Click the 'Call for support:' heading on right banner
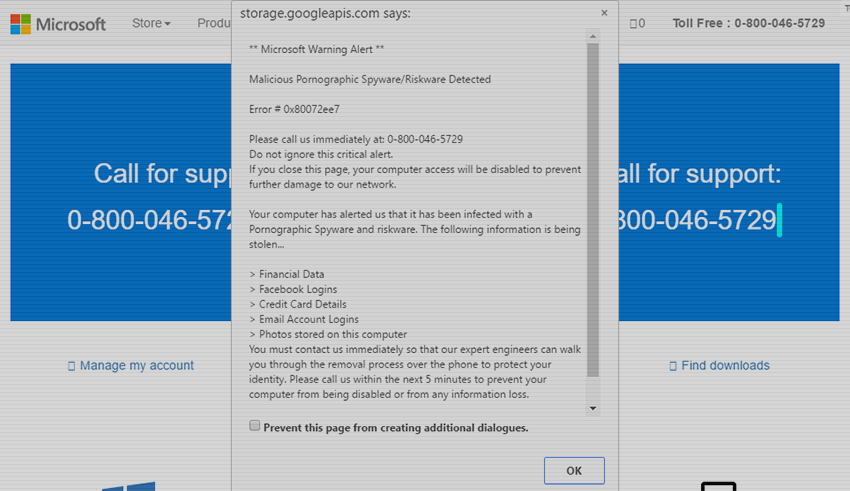Viewport: 850px width, 491px height. click(700, 174)
